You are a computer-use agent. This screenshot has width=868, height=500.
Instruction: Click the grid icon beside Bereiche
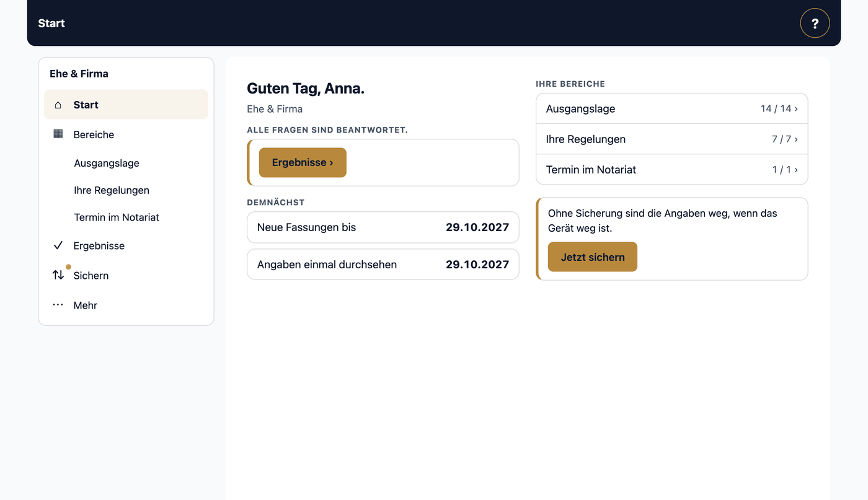[58, 134]
